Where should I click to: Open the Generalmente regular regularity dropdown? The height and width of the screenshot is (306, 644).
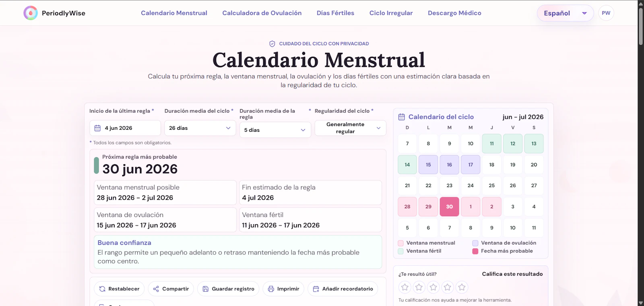(x=350, y=128)
